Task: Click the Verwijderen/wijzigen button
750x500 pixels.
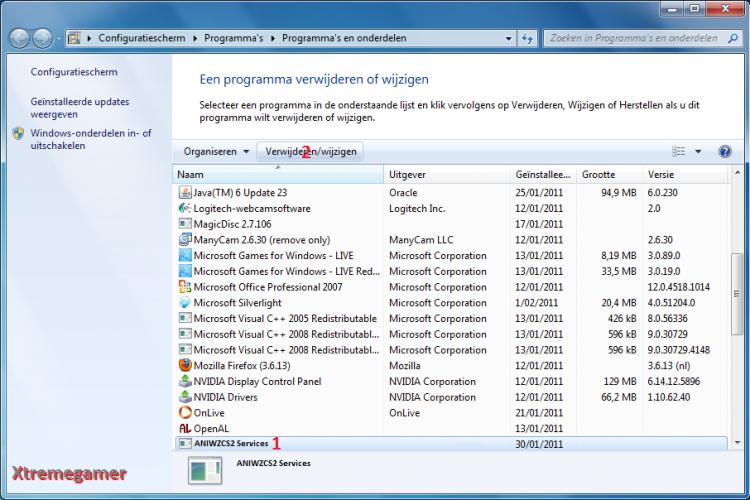Action: (x=310, y=152)
